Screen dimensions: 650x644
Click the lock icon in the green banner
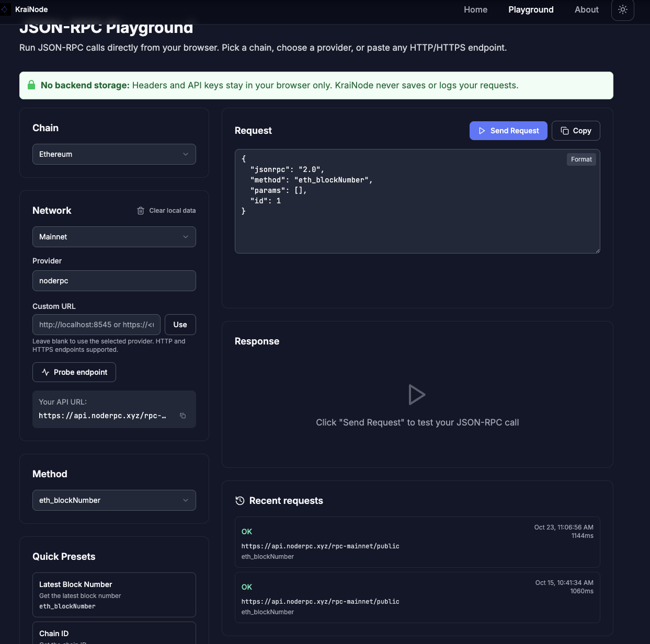click(x=31, y=85)
